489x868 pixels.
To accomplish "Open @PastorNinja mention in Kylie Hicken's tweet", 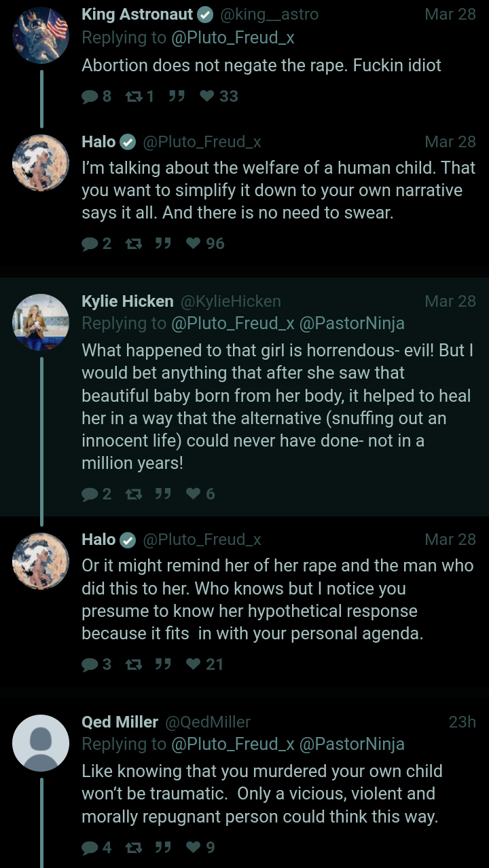I will pos(351,324).
